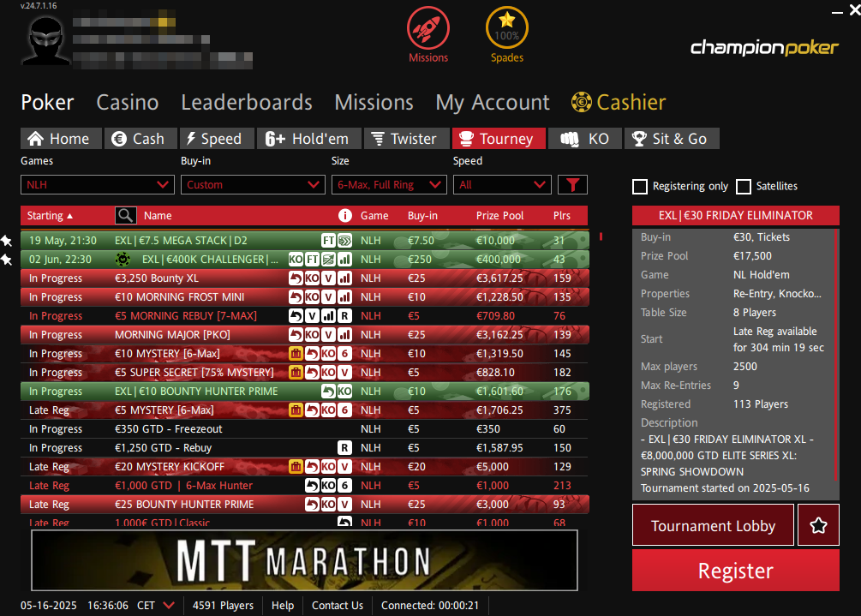This screenshot has width=861, height=616.
Task: Open the Buy-in Custom dropdown
Action: [x=252, y=185]
